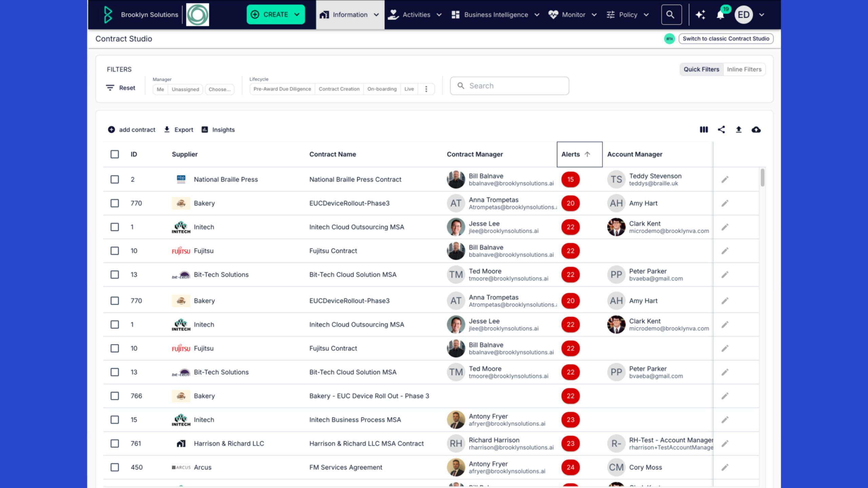Toggle the Me manager filter

[160, 89]
